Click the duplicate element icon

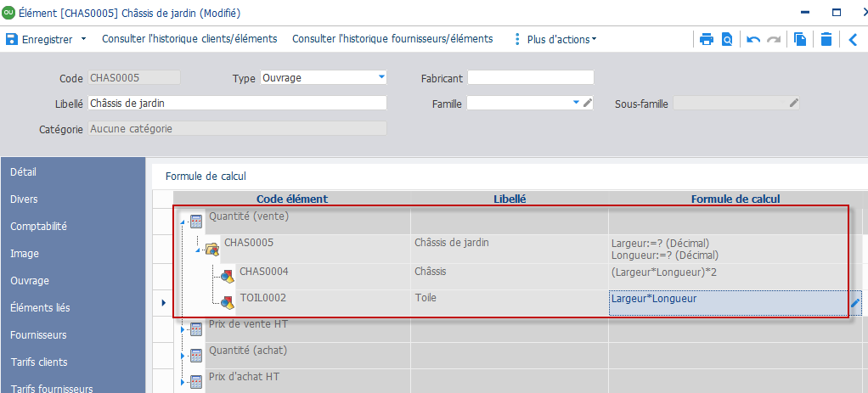tap(799, 39)
